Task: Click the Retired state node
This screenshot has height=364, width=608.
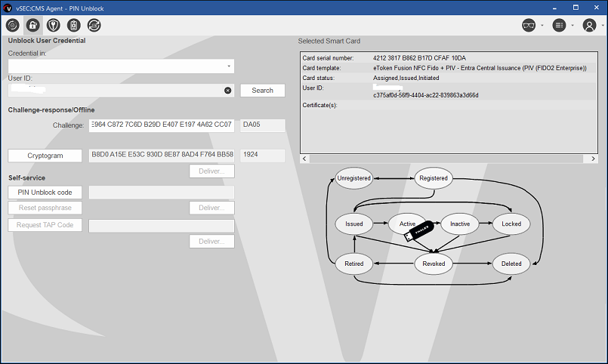Action: tap(354, 264)
